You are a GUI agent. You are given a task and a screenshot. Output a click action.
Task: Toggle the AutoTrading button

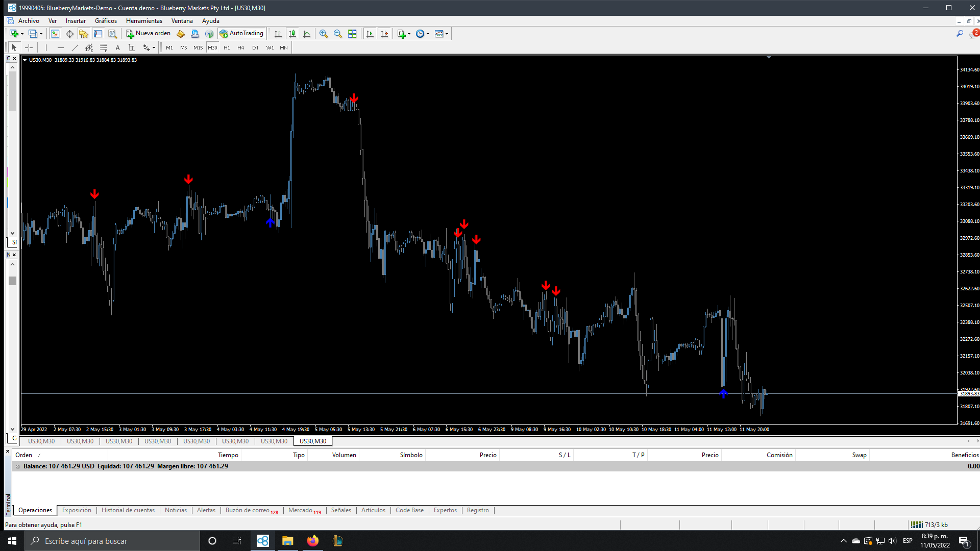pos(241,34)
